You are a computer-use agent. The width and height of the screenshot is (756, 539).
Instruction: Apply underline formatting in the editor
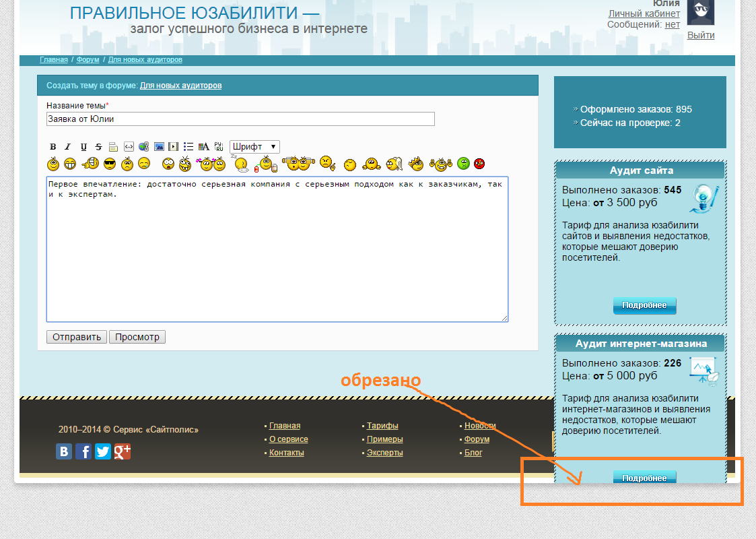tap(83, 147)
